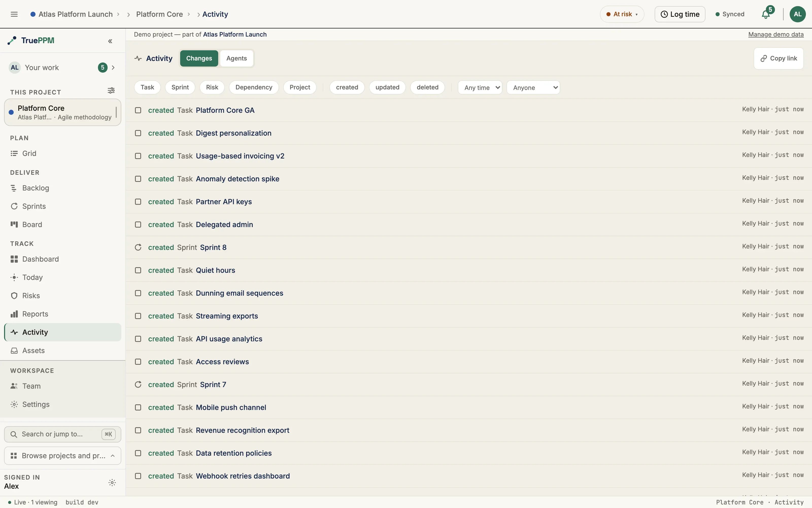
Task: Expand Your work section
Action: [63, 68]
